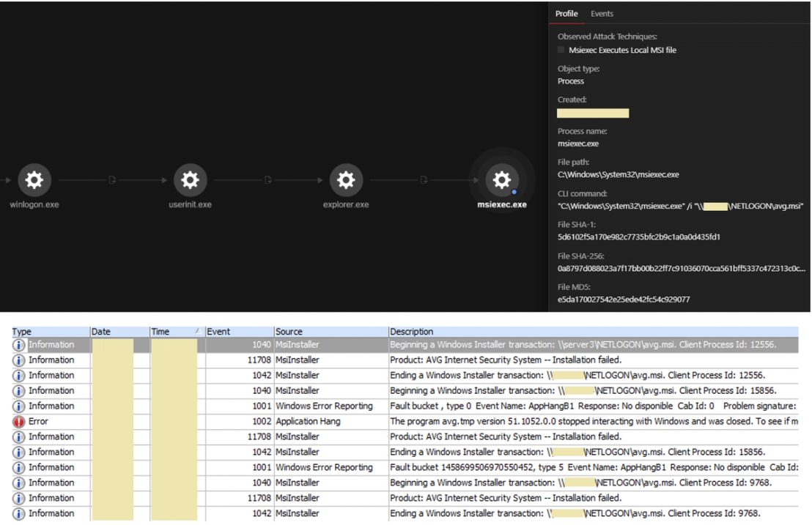Click the File MD5 hash value
The image size is (812, 525).
click(x=624, y=299)
